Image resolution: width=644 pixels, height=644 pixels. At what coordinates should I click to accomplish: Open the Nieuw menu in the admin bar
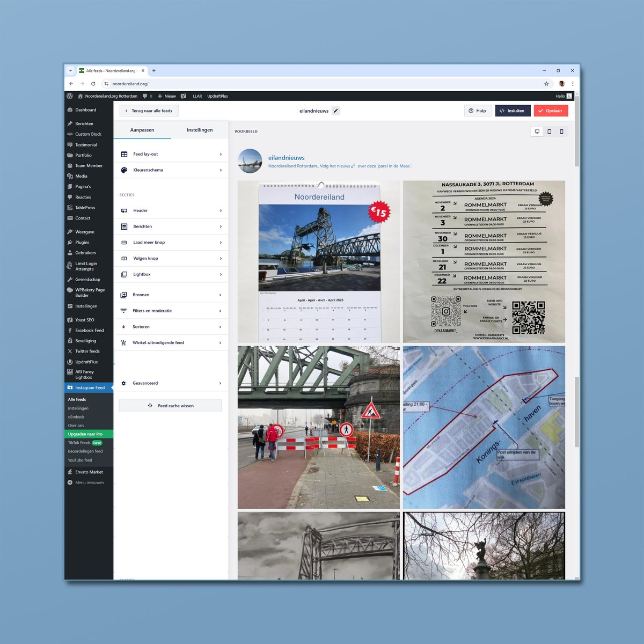coord(166,96)
